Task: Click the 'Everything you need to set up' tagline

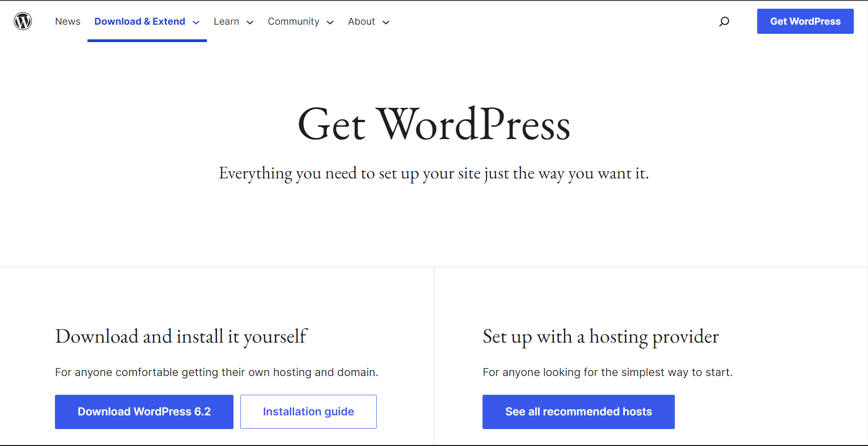Action: click(434, 174)
